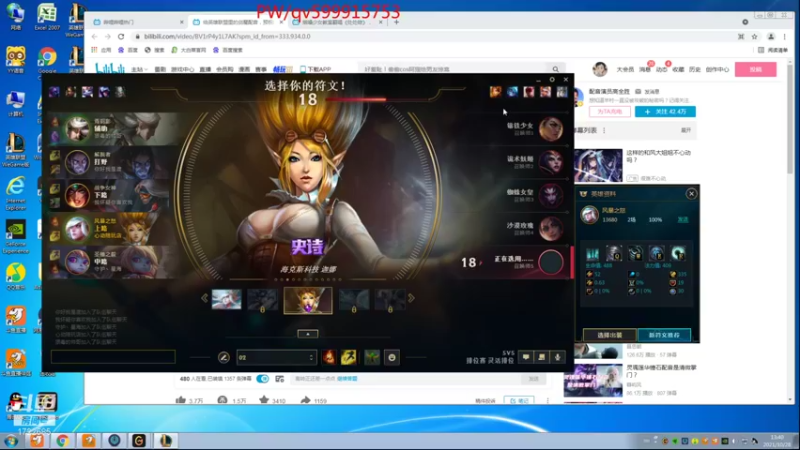800x450 pixels.
Task: Click the chat message input field
Action: click(x=113, y=357)
